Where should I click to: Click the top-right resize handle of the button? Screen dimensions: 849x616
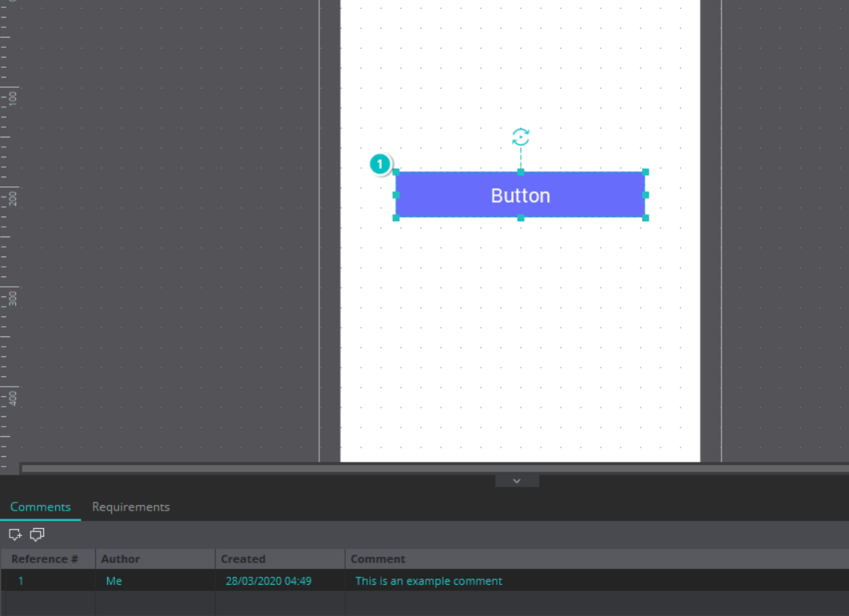pyautogui.click(x=645, y=172)
